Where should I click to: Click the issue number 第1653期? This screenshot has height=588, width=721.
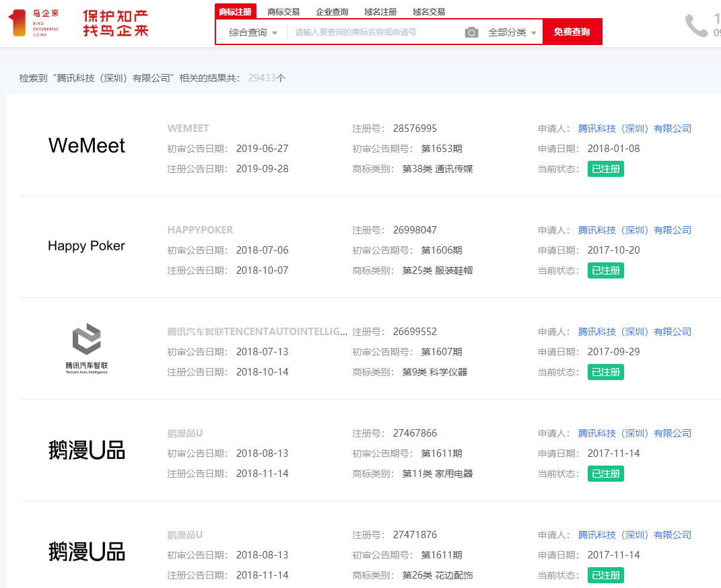[x=442, y=149]
